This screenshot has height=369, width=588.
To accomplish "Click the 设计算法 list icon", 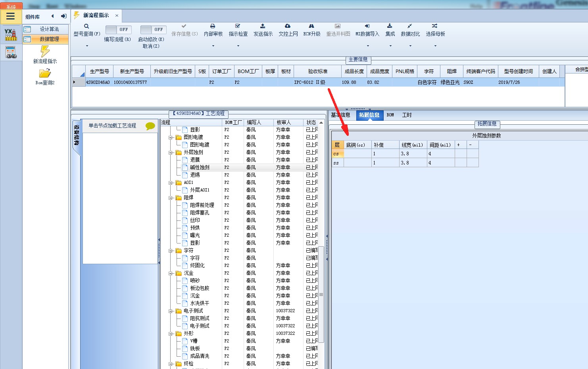I will 27,29.
